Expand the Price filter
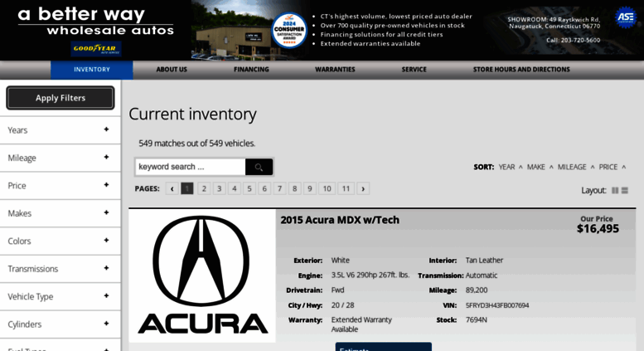 click(61, 186)
